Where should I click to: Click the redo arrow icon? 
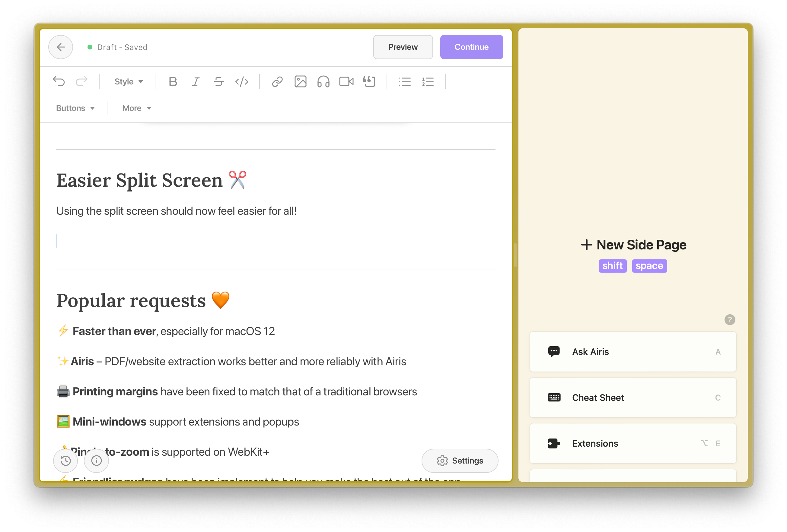[x=81, y=81]
